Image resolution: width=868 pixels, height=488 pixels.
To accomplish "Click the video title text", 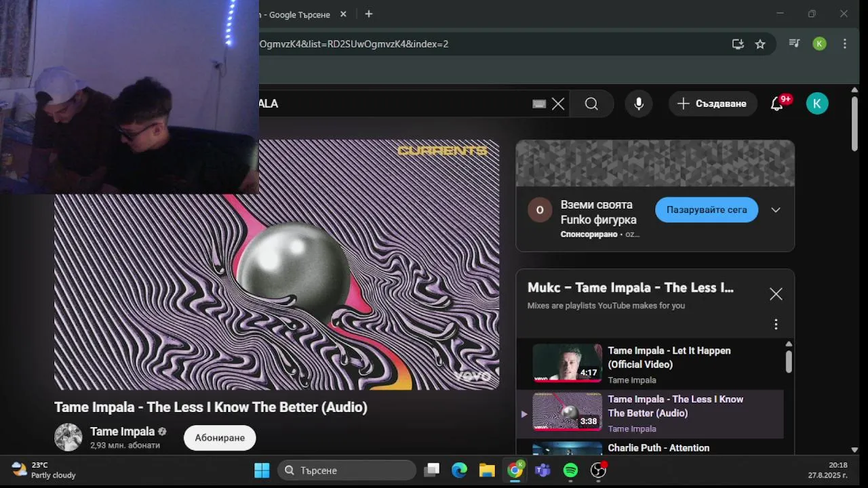I will point(211,407).
